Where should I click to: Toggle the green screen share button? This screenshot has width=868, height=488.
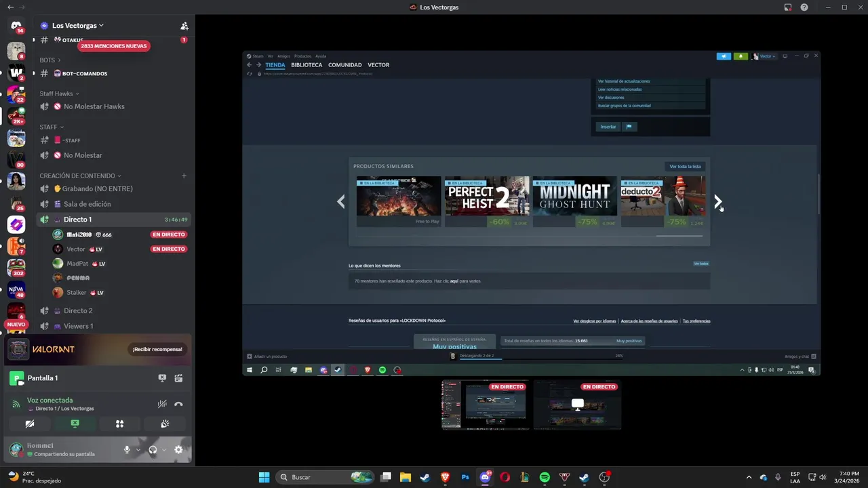pyautogui.click(x=75, y=424)
